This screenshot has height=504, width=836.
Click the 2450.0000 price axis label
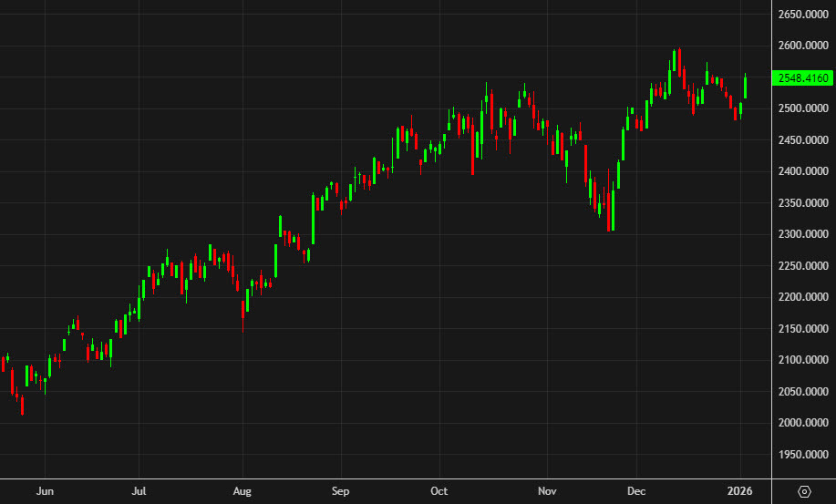803,140
